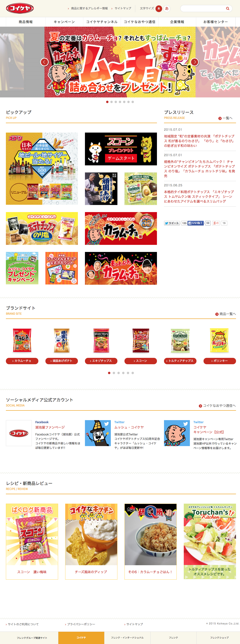Open the 商品一覧へ arrow link
Viewport: 240px width, 644px height.
[226, 314]
